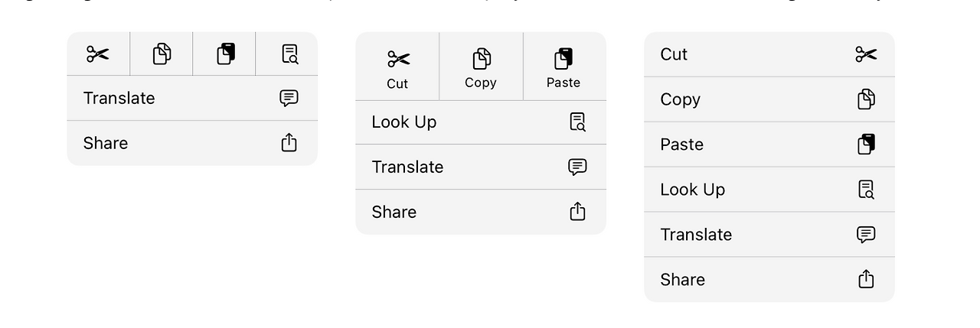Click the copy icon in the icon-only row
980x328 pixels.
pos(162,54)
